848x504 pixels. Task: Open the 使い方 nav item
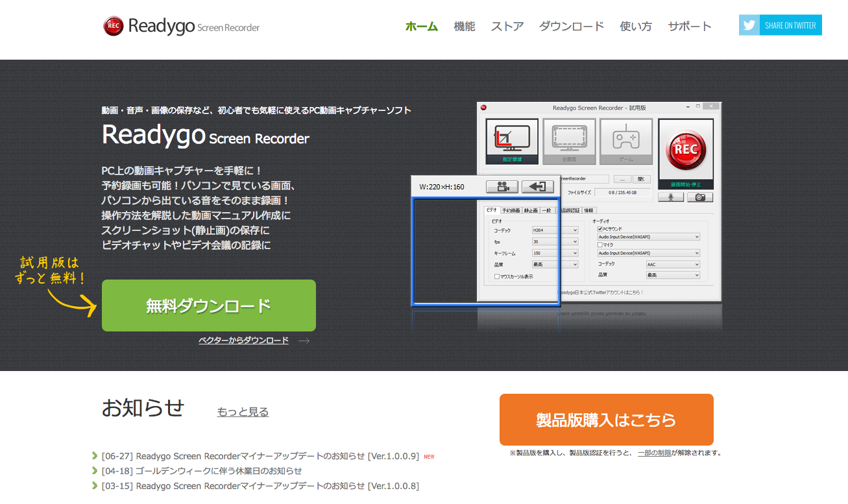[x=636, y=27]
